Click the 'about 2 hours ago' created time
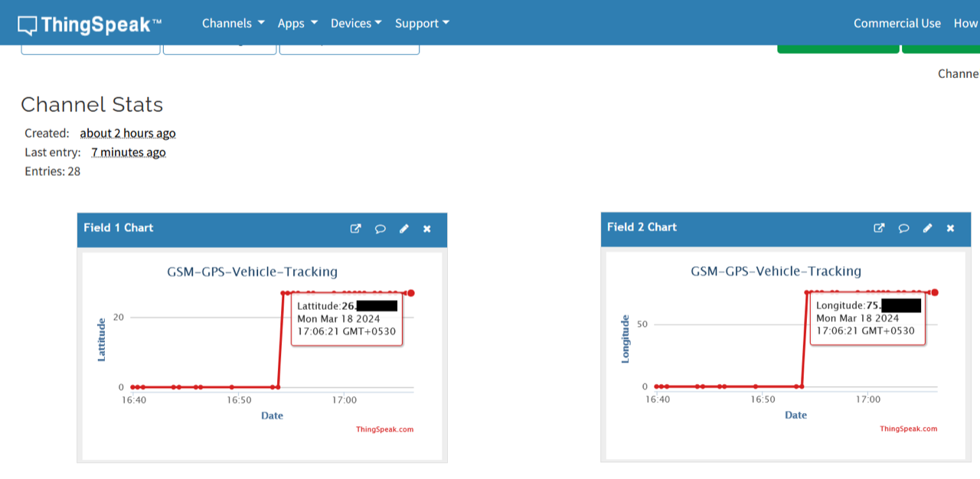Viewport: 980px width, 479px height. (128, 133)
